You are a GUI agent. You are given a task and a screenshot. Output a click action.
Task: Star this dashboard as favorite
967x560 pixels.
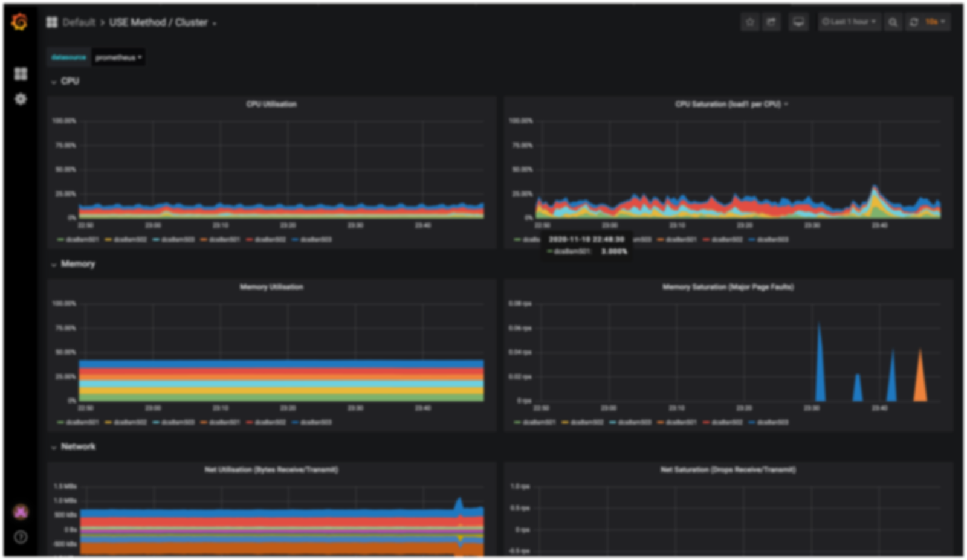(x=750, y=22)
